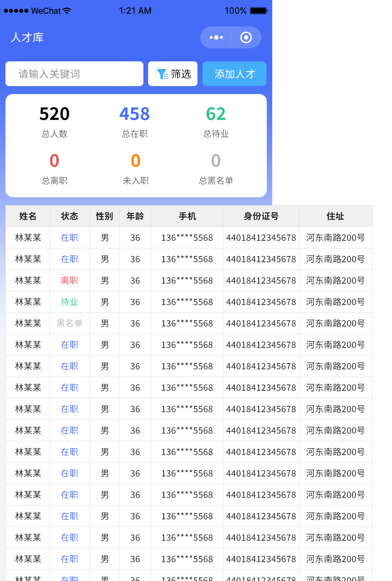392x581 pixels.
Task: Click the red 离职 status link
Action: click(x=69, y=281)
